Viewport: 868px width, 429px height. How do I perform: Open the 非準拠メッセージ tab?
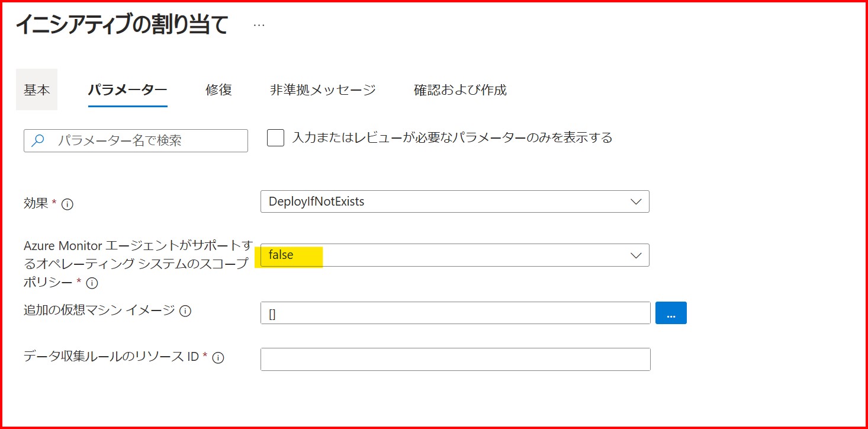(x=323, y=89)
